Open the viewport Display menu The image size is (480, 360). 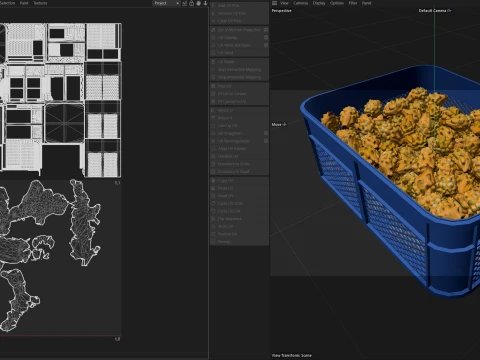point(319,3)
